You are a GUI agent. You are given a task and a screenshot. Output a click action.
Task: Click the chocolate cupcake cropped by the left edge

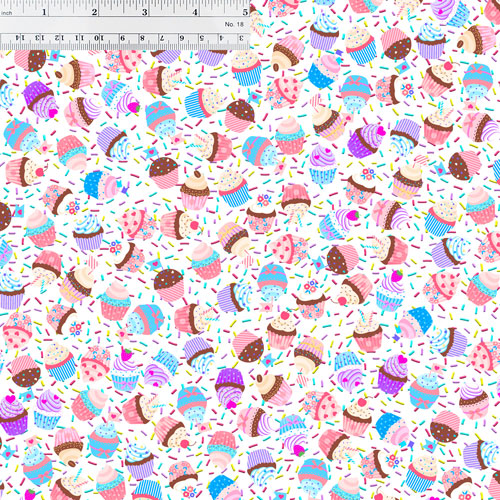click(x=5, y=216)
